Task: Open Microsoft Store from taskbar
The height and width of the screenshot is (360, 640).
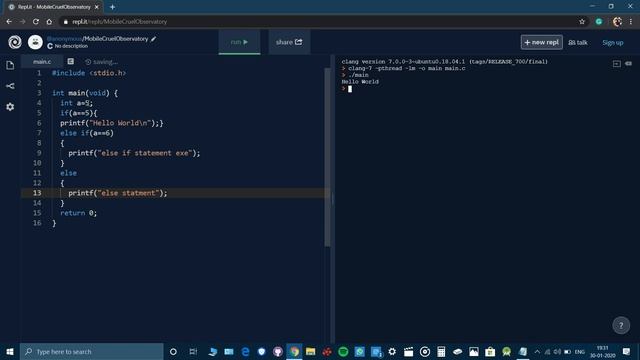Action: [490, 351]
